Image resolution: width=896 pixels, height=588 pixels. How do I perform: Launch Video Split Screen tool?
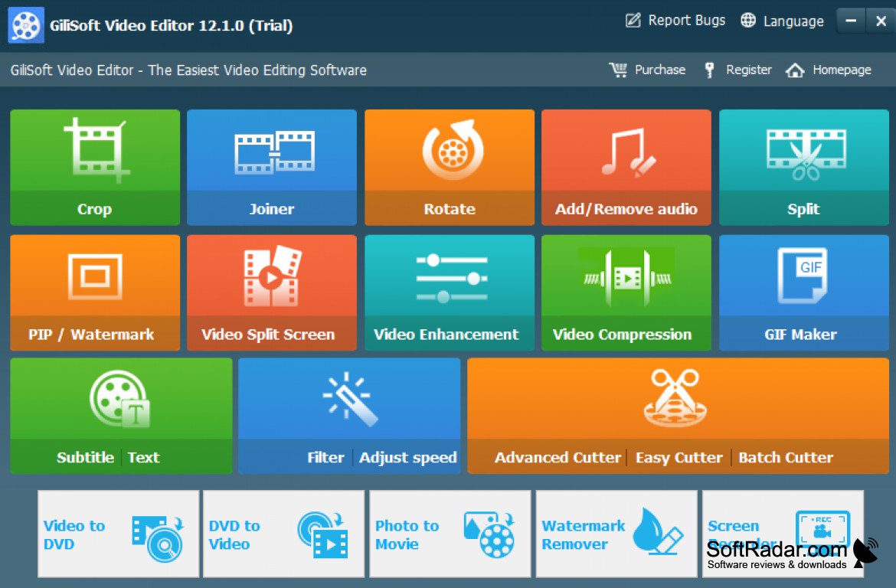tap(272, 292)
